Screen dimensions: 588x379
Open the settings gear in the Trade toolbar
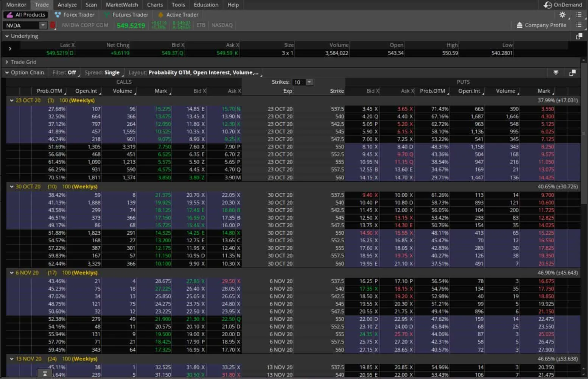coord(562,15)
